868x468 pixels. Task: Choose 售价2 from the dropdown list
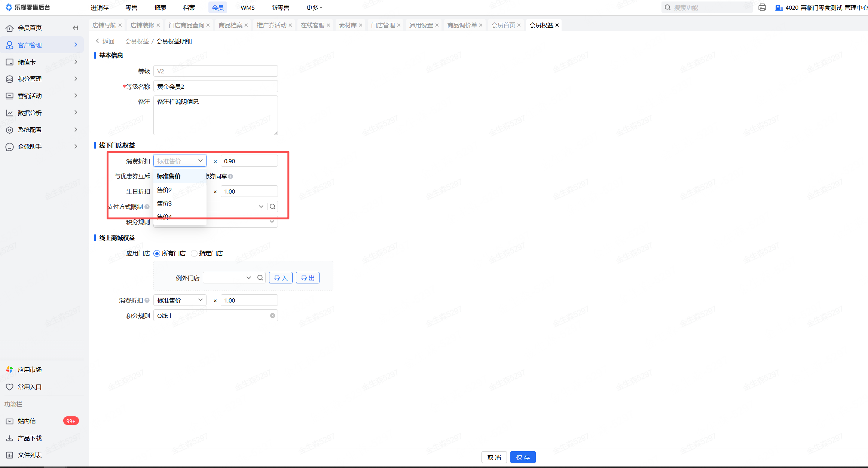[165, 190]
